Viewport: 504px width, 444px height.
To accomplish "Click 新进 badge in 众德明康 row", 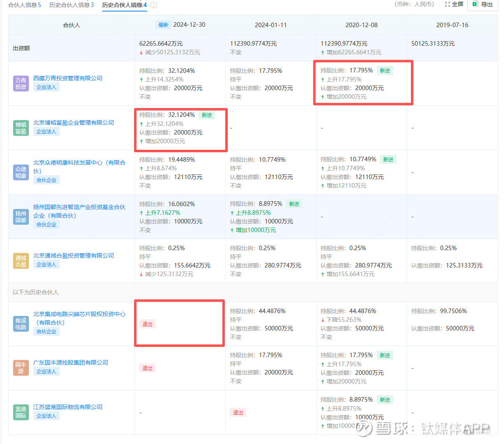I will [388, 160].
